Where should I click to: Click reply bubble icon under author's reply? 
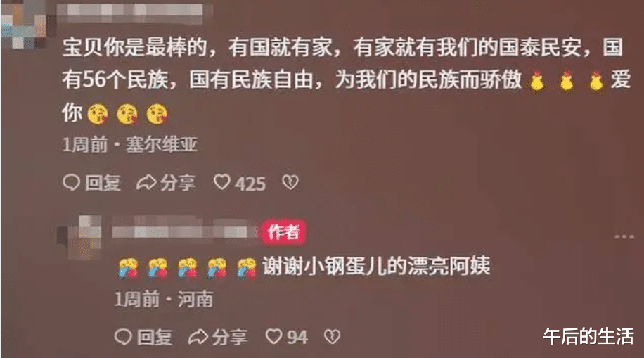(123, 337)
